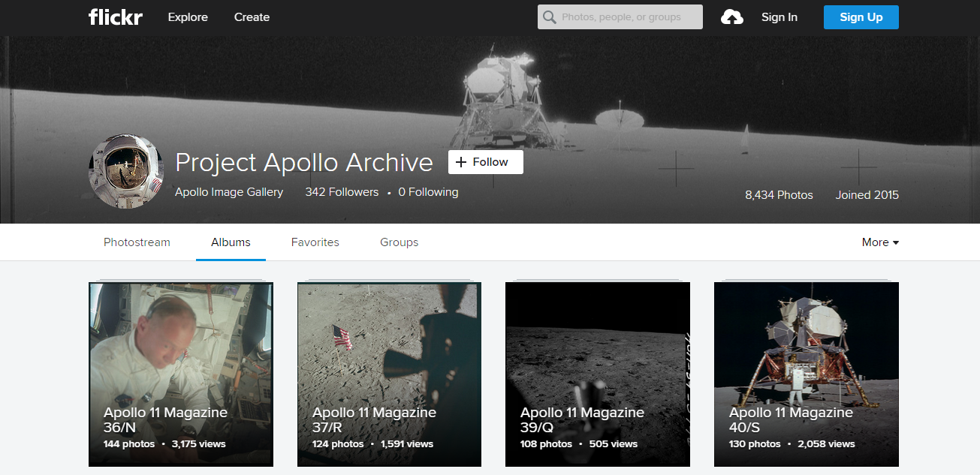Screen dimensions: 980x475
Task: Follow the Project Apollo Archive
Action: (485, 162)
